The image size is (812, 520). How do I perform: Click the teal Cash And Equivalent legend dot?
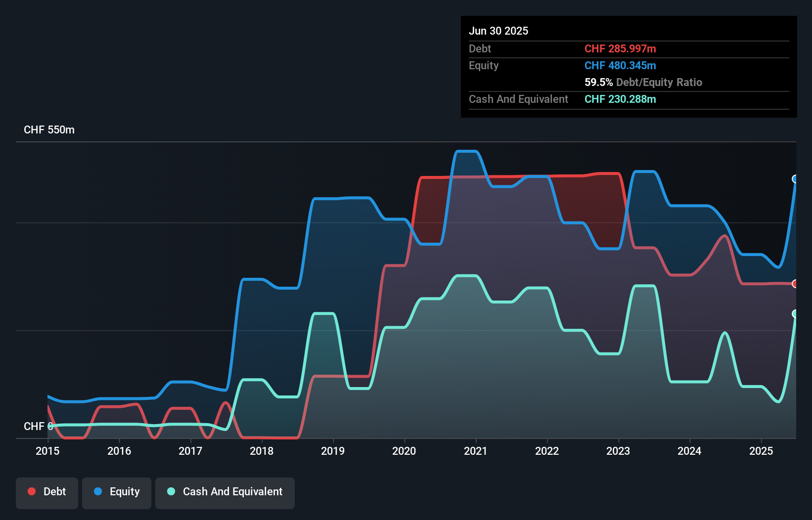pyautogui.click(x=171, y=491)
